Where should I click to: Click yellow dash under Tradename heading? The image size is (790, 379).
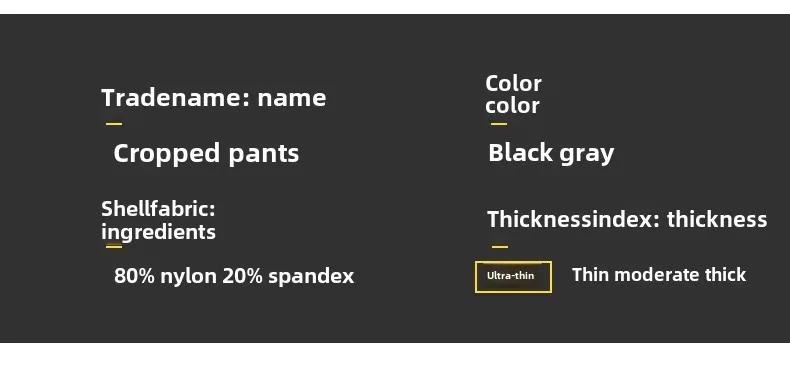click(x=114, y=123)
